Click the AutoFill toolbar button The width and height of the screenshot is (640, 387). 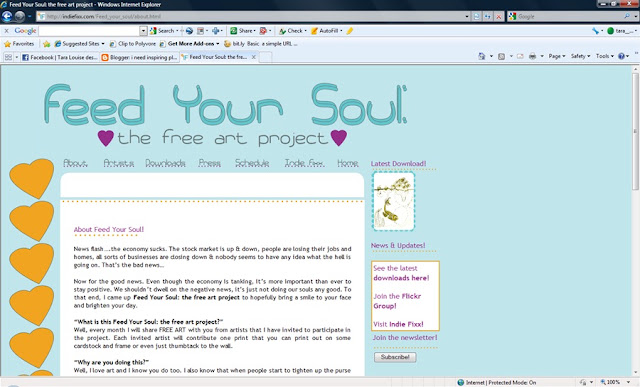[326, 31]
